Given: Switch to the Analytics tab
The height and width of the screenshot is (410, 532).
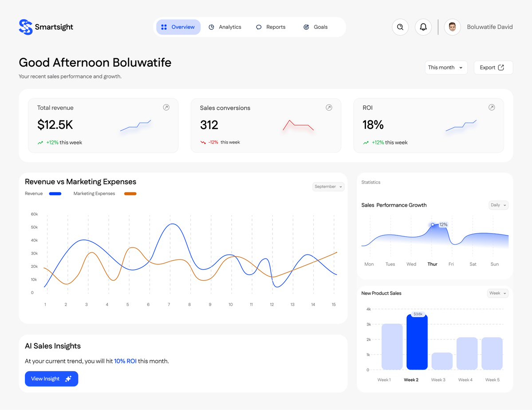Looking at the screenshot, I should point(225,27).
